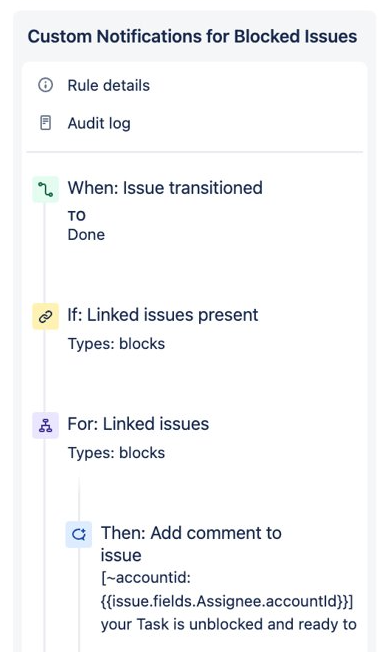
Task: Open the Audit log
Action: [99, 123]
